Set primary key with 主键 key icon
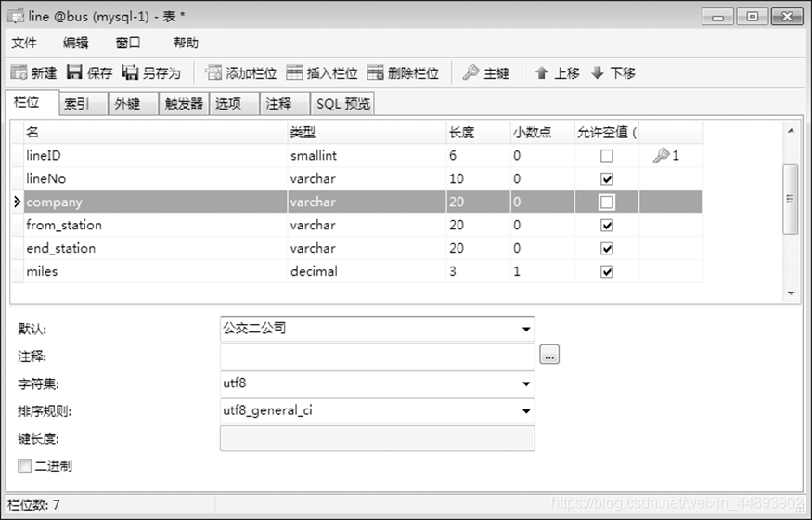Screen dimensions: 812x520 (470, 72)
